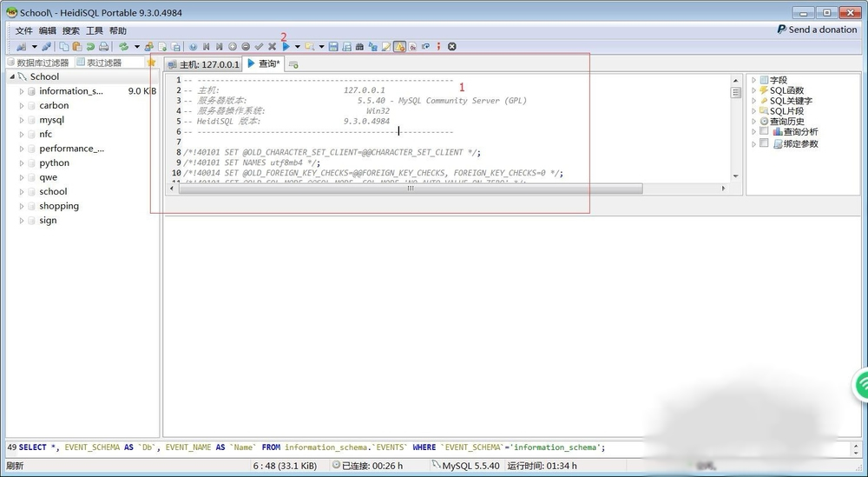Click the new query tab icon
The width and height of the screenshot is (868, 477).
click(293, 64)
